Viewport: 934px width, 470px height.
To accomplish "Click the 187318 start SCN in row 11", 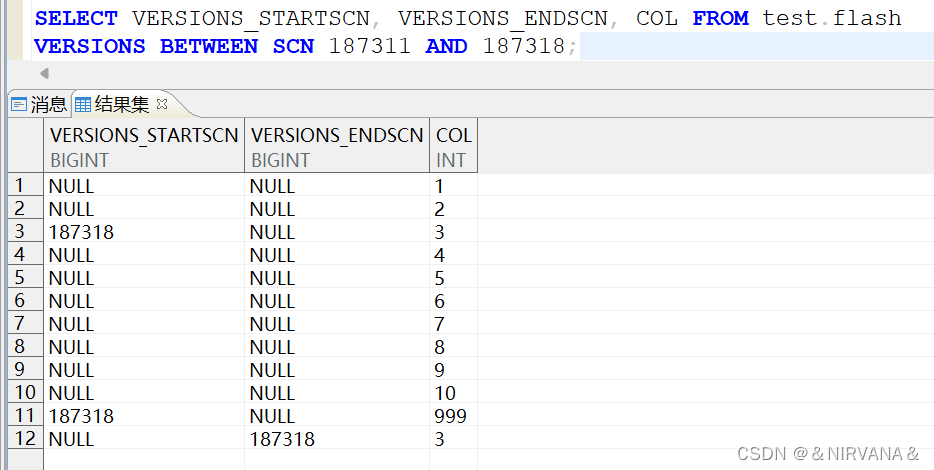I will tap(81, 416).
